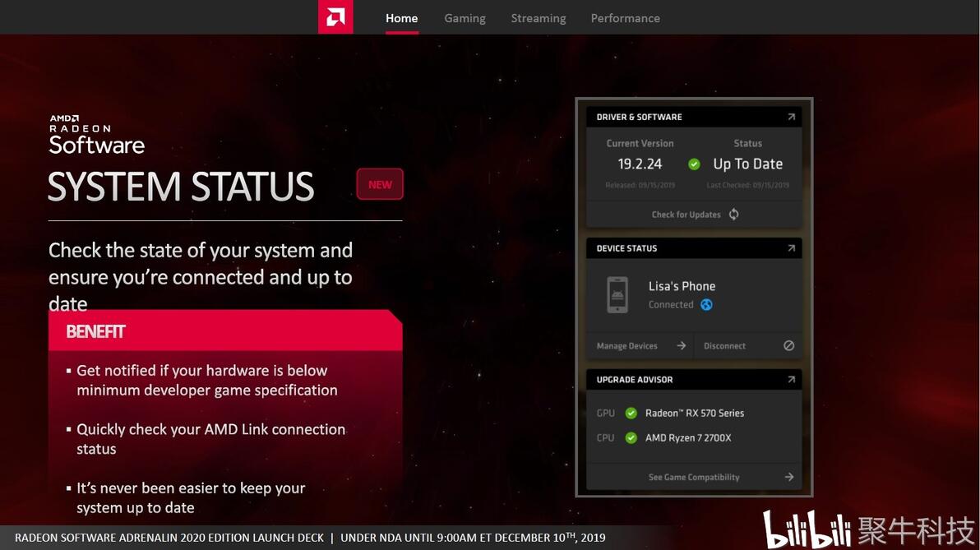980x550 pixels.
Task: Open the Gaming tab
Action: [465, 18]
